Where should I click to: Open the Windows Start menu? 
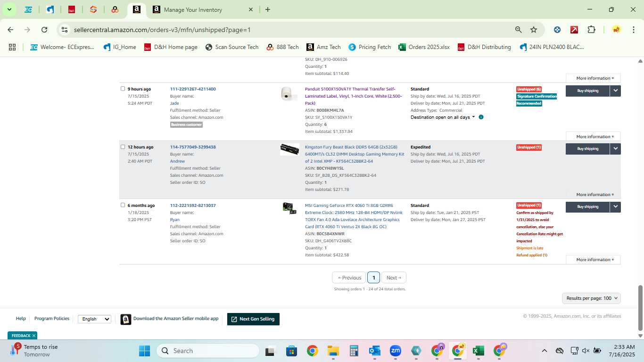(144, 351)
